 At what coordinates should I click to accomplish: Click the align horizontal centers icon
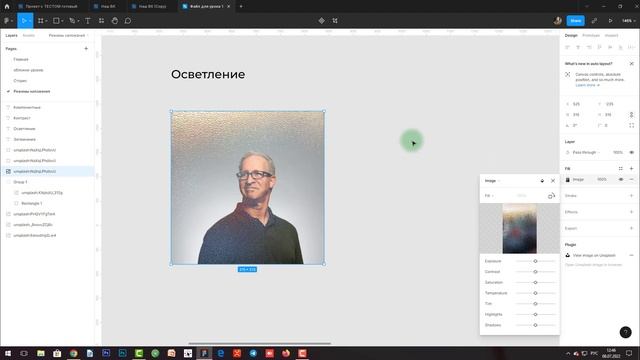(578, 47)
